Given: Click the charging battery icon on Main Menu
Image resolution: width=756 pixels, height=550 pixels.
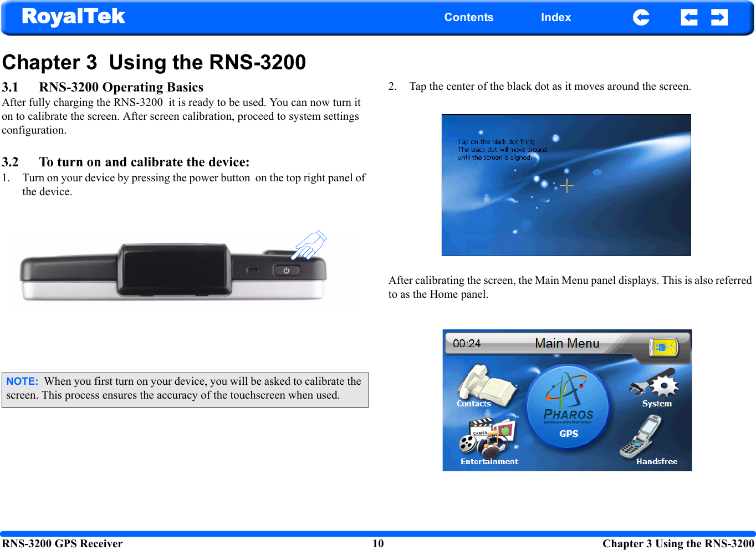Looking at the screenshot, I should pos(663,346).
